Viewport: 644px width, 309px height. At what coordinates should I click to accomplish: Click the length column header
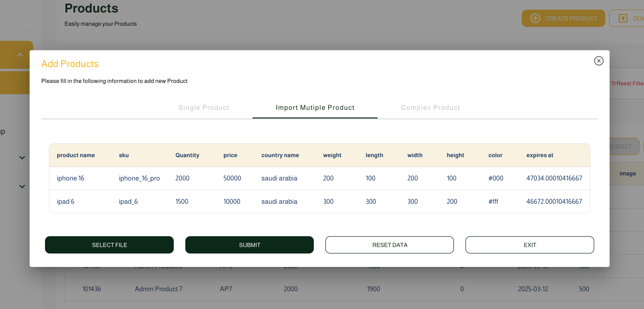[374, 155]
